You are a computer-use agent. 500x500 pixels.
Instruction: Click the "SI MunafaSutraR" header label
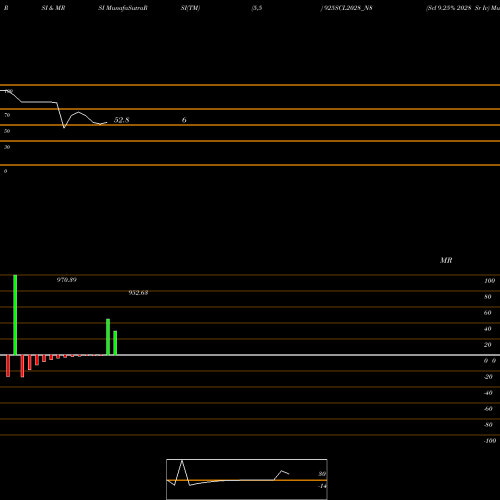pos(123,8)
